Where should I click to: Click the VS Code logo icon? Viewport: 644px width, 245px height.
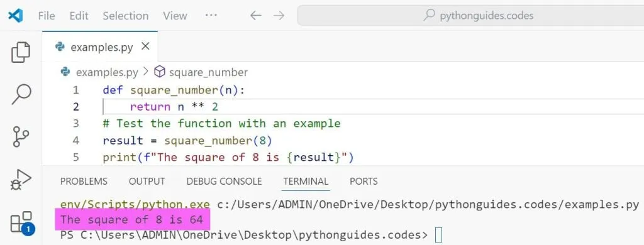[x=15, y=16]
